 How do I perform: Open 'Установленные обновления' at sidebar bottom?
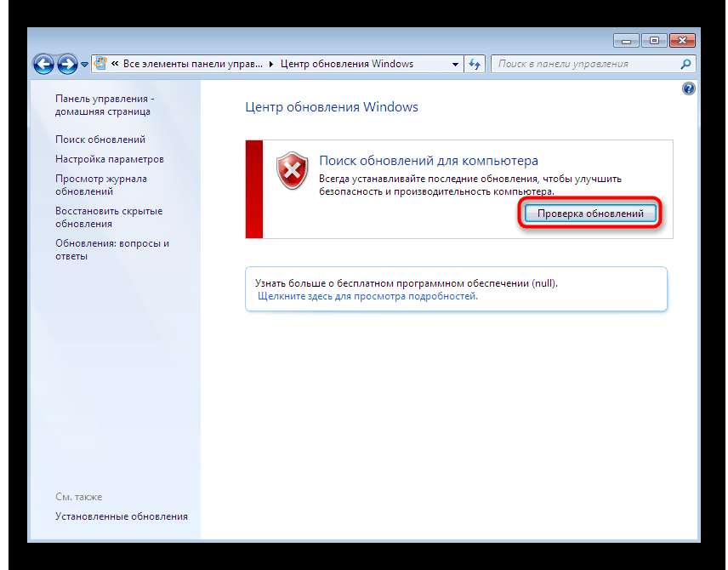[122, 516]
